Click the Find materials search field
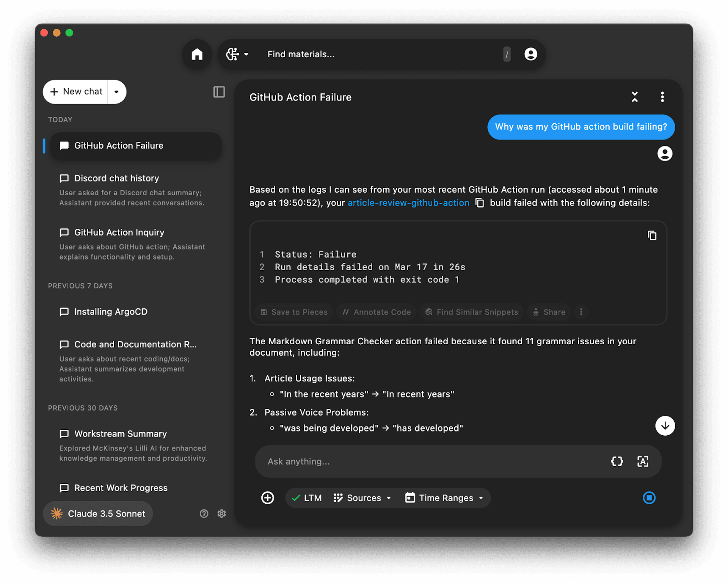The height and width of the screenshot is (583, 728). (x=381, y=54)
